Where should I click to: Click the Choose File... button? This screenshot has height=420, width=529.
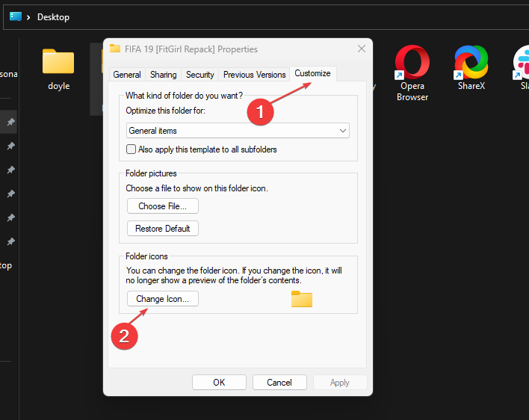click(163, 206)
